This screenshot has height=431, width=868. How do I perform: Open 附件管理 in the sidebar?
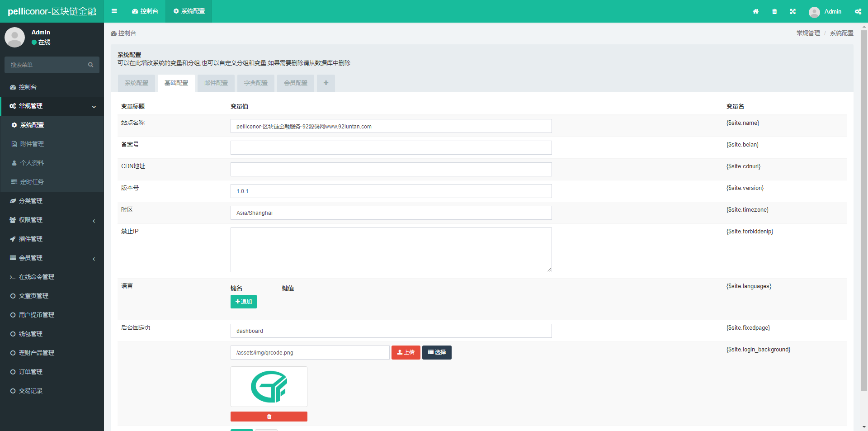click(x=52, y=144)
